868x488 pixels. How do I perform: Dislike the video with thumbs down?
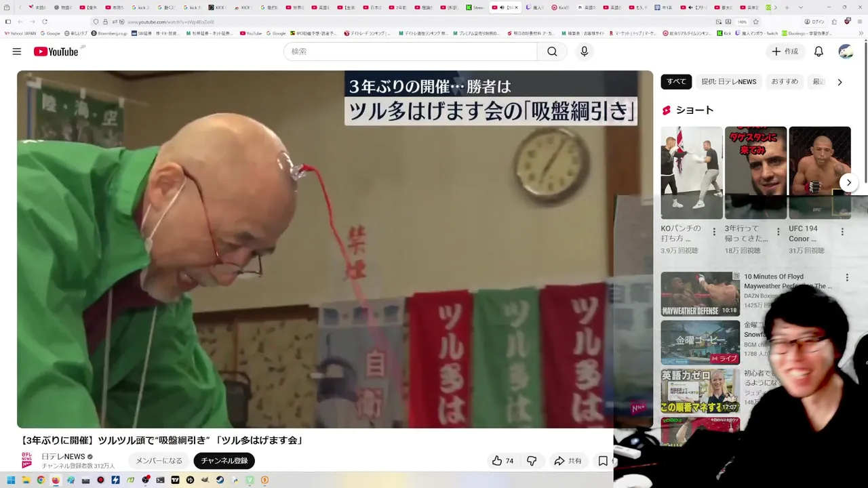tap(532, 461)
